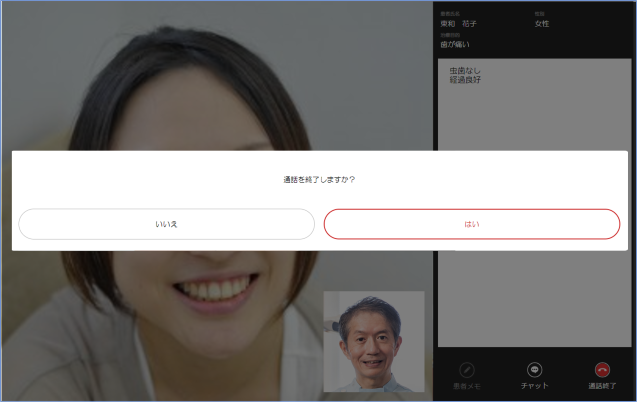This screenshot has height=402, width=637.
Task: Click the 通話を終了しますか? dialog message
Action: 319,180
